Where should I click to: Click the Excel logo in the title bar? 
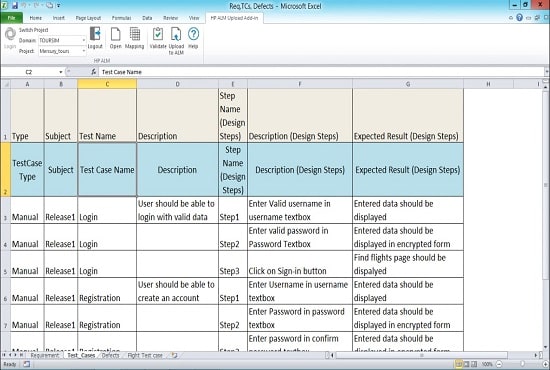coord(5,6)
